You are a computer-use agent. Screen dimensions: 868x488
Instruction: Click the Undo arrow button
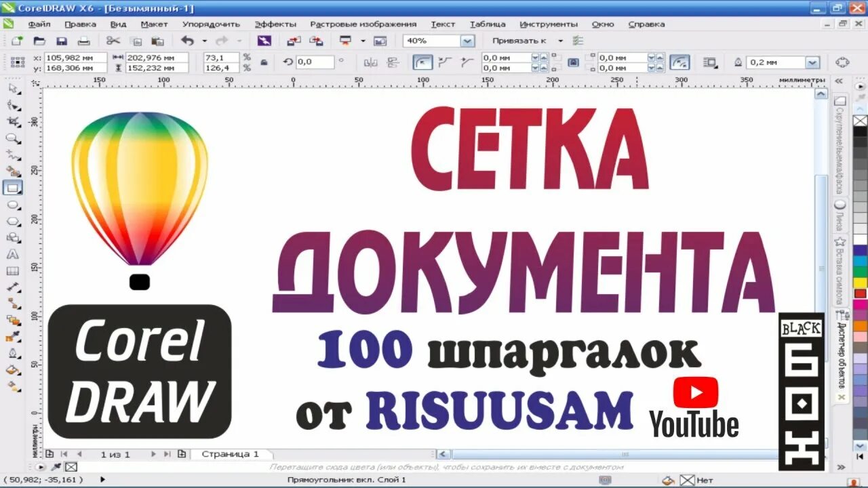coord(188,41)
